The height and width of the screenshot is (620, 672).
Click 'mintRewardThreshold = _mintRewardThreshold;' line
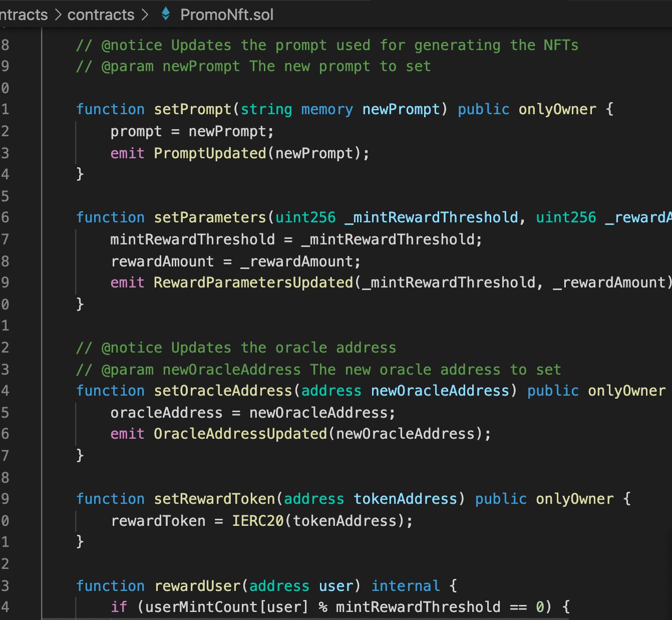click(296, 239)
